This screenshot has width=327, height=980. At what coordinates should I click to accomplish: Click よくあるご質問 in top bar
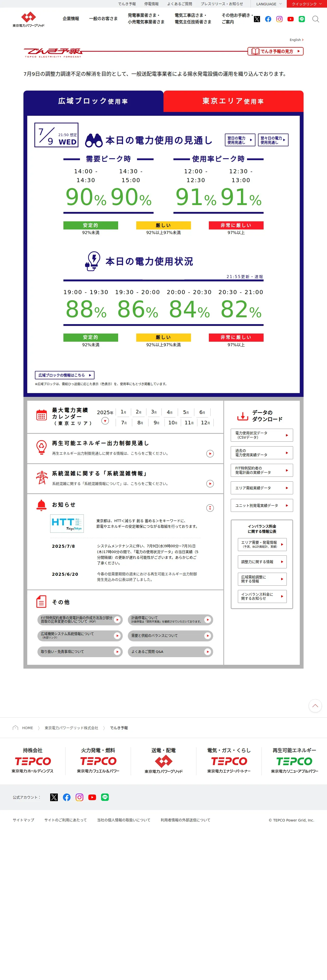pyautogui.click(x=180, y=4)
